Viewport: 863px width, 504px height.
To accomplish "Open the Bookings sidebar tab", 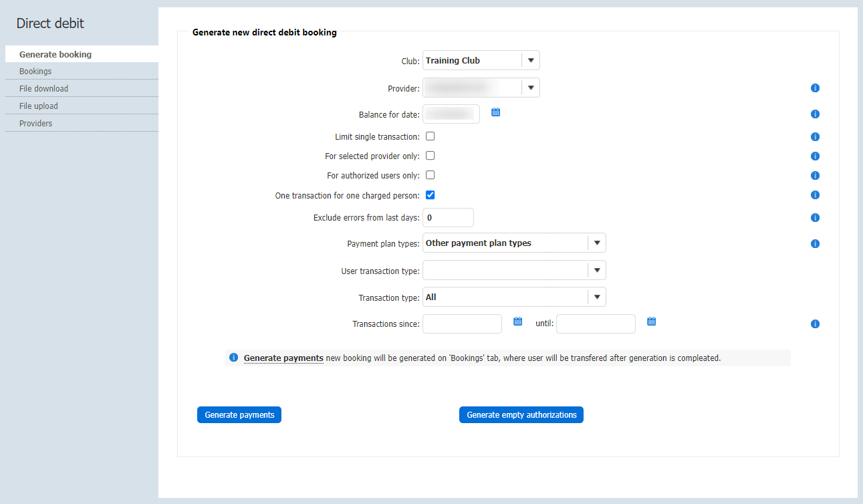I will [35, 72].
